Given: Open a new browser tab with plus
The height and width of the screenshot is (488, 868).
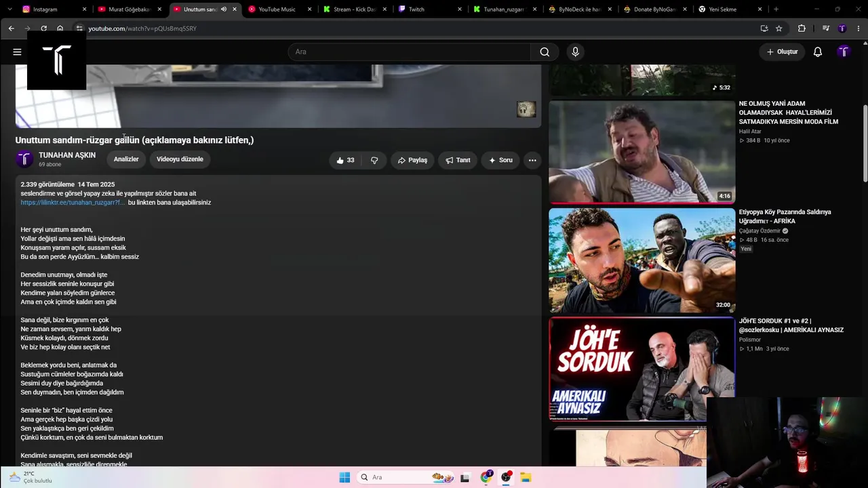Looking at the screenshot, I should (776, 9).
